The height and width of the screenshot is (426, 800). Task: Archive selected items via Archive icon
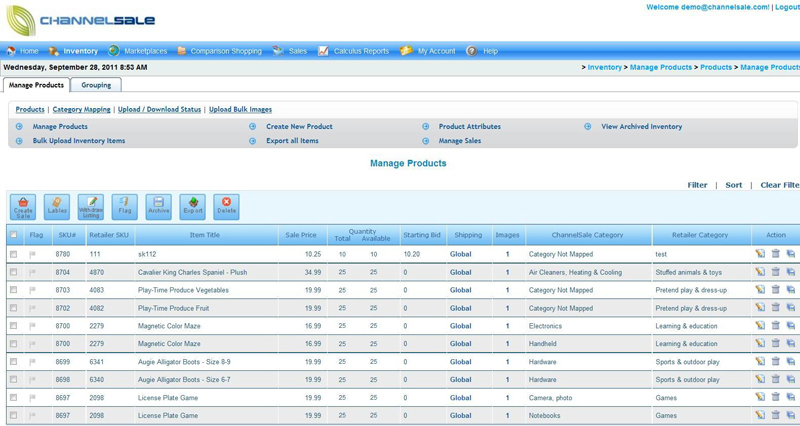(159, 207)
